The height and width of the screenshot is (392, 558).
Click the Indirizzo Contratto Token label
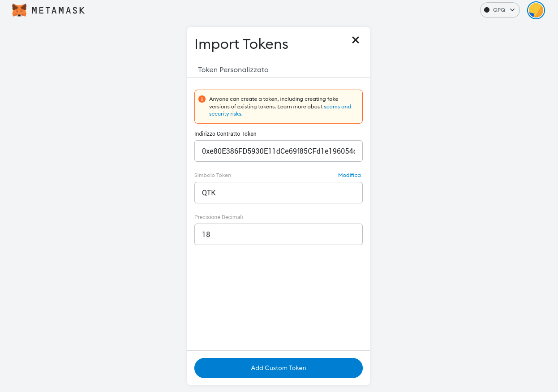tap(225, 134)
